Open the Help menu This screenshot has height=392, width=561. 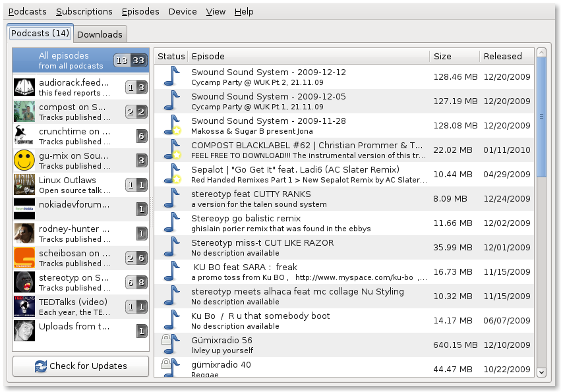click(x=244, y=12)
